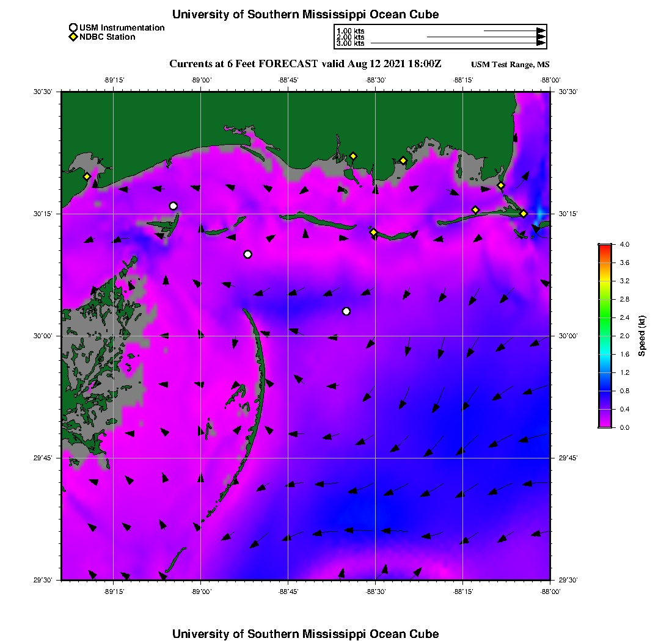The height and width of the screenshot is (641, 672).
Task: Click NDBC diamond on Dauphin Island's western spit
Action: pyautogui.click(x=475, y=210)
